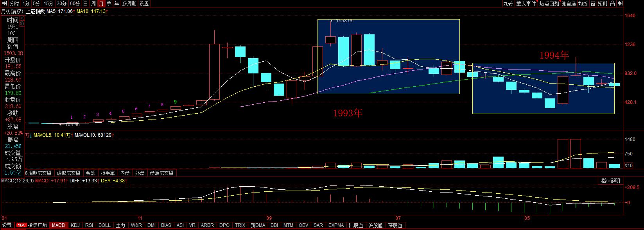The width and height of the screenshot is (644, 230).
Task: Select the 外盘 tab
Action: (140, 173)
